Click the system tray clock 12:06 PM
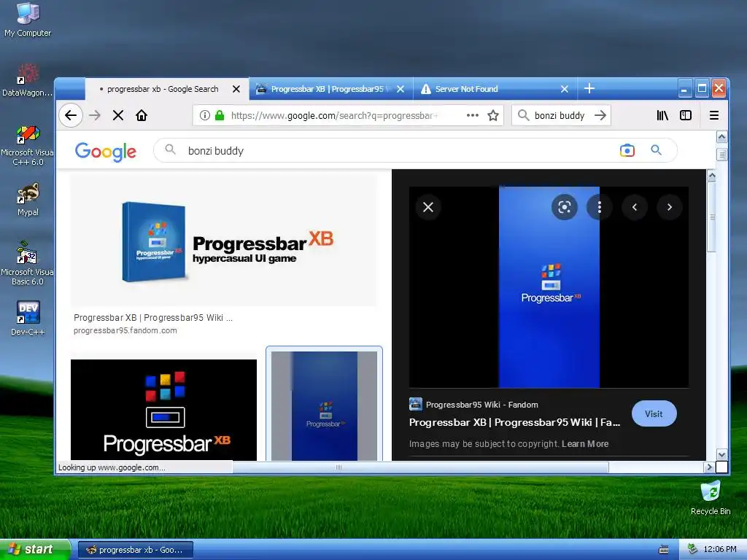The image size is (747, 560). coord(720,549)
